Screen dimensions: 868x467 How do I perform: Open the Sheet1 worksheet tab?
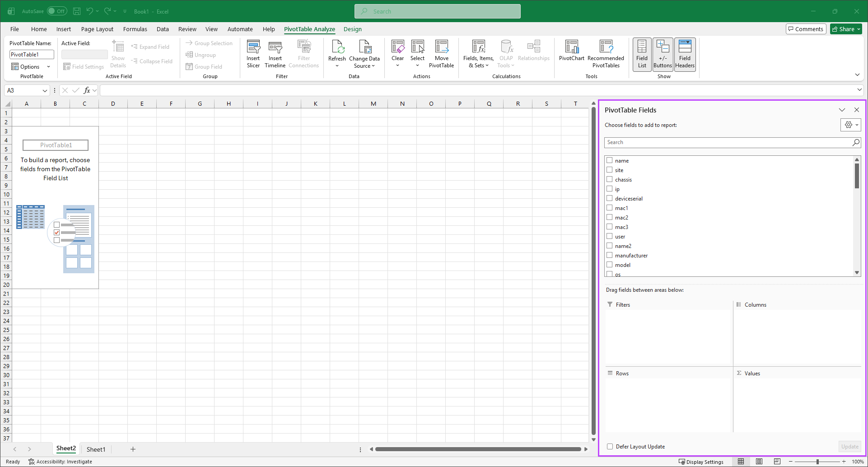tap(96, 449)
